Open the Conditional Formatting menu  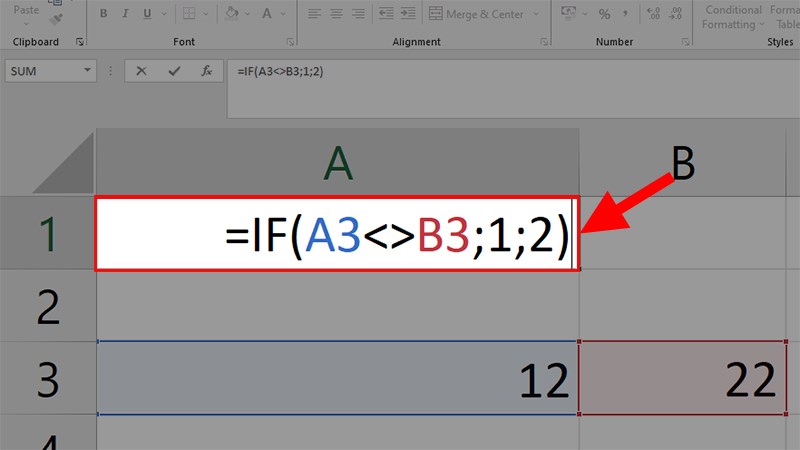click(x=733, y=16)
